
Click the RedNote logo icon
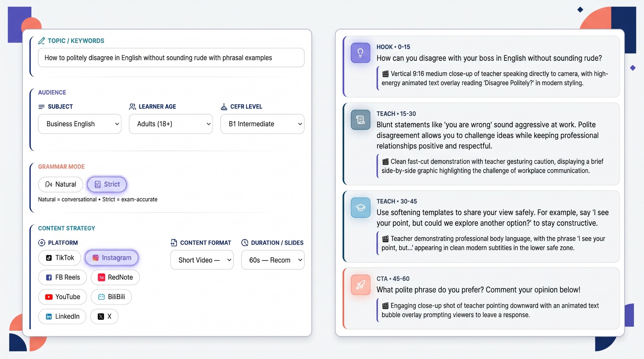pos(101,277)
